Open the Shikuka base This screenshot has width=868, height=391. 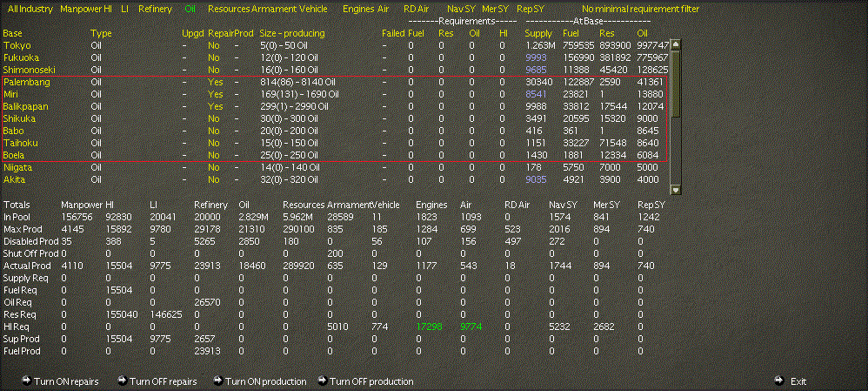point(19,118)
